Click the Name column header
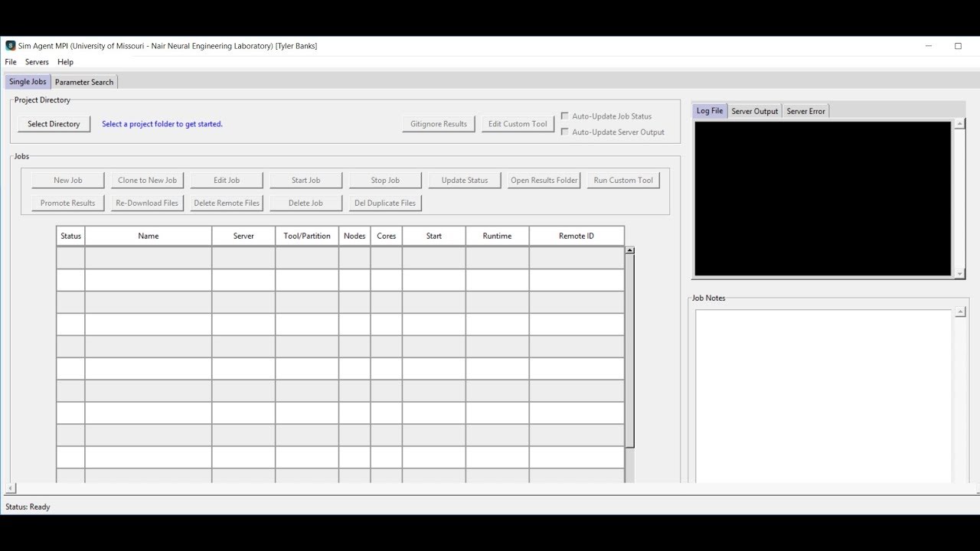 (x=149, y=236)
